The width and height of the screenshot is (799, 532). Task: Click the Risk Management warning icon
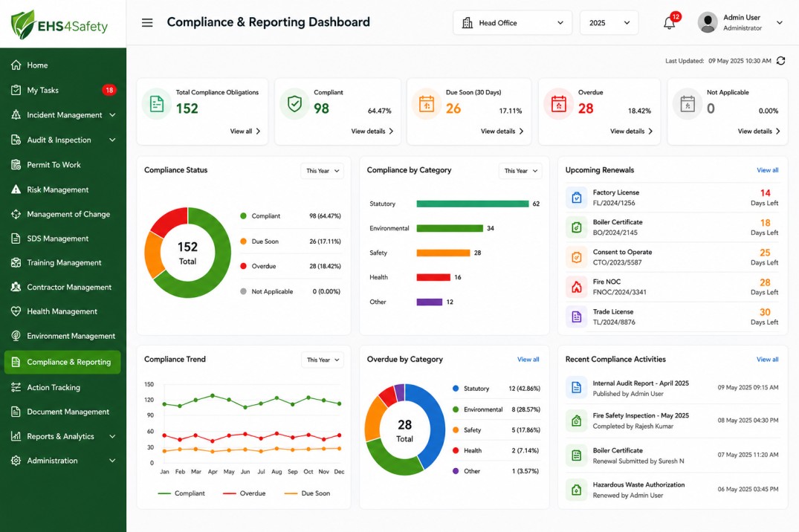tap(16, 189)
